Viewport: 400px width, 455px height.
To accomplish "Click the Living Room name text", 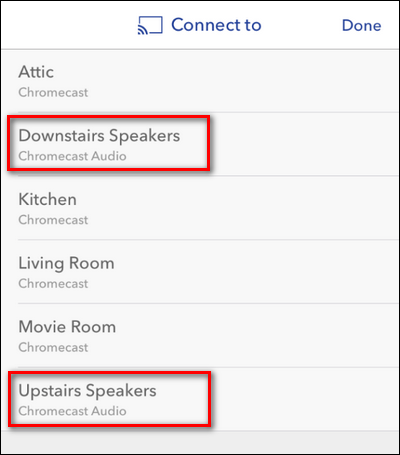I will pyautogui.click(x=66, y=263).
